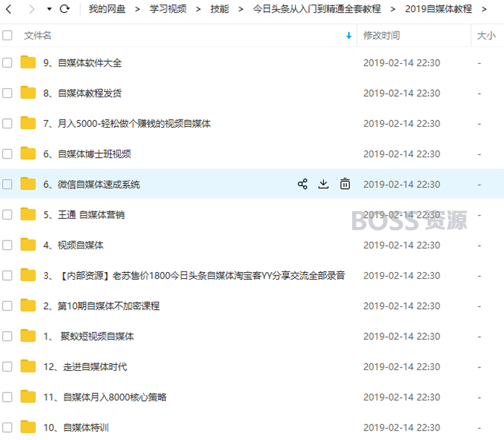The width and height of the screenshot is (504, 440).
Task: Open 7、月入5000-轻松做个赚钱的视频自媒体
Action: coord(127,124)
